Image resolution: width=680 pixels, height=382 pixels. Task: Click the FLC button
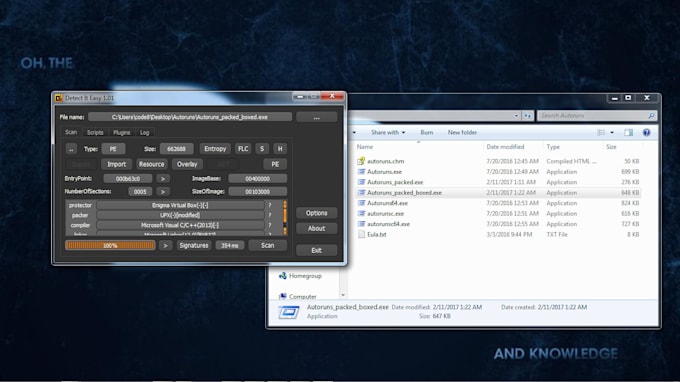point(243,149)
